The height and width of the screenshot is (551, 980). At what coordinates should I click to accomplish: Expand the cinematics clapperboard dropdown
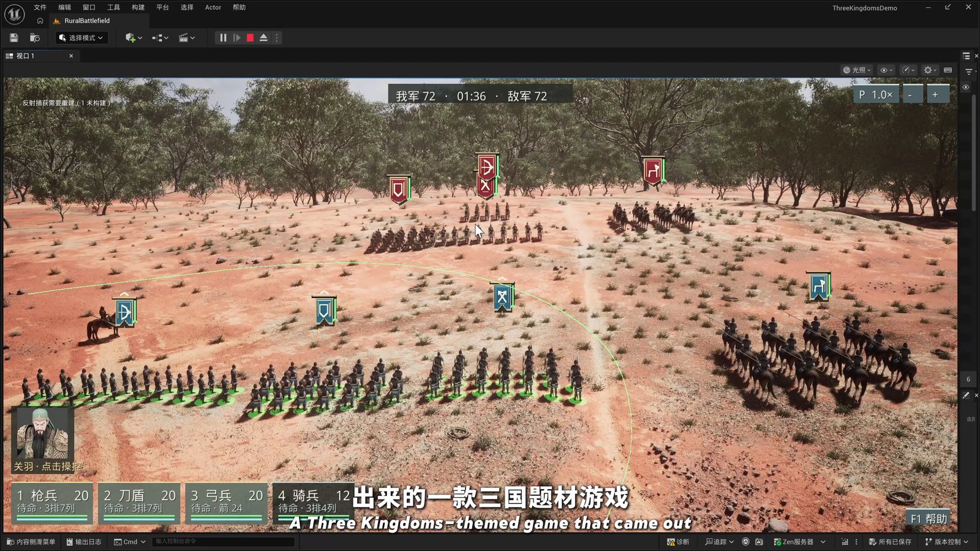tap(186, 38)
